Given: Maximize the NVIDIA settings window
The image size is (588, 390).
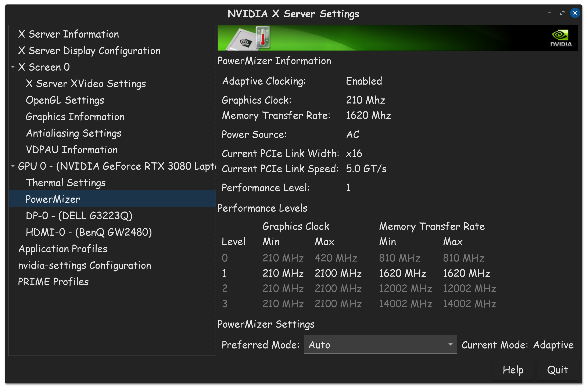Looking at the screenshot, I should (x=562, y=13).
